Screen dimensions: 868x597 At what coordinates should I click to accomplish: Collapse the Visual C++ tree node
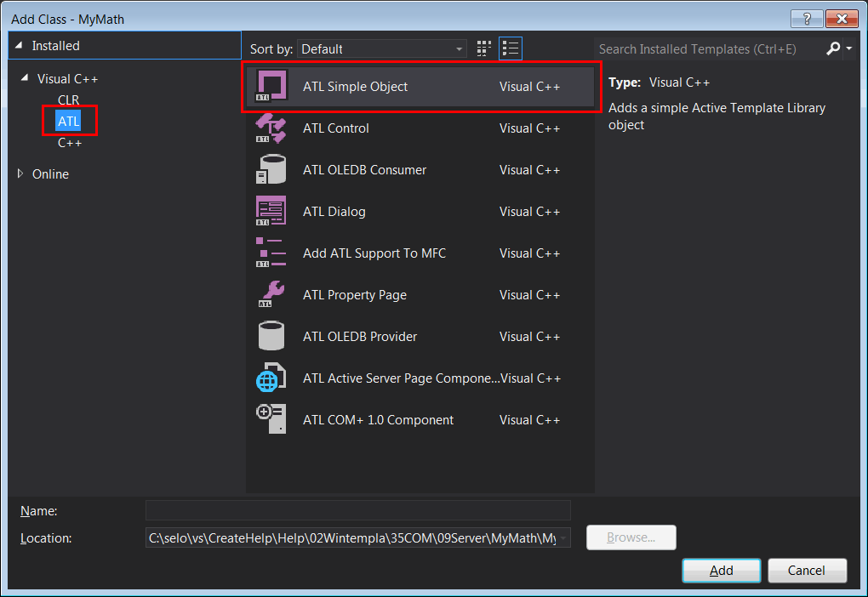point(25,78)
